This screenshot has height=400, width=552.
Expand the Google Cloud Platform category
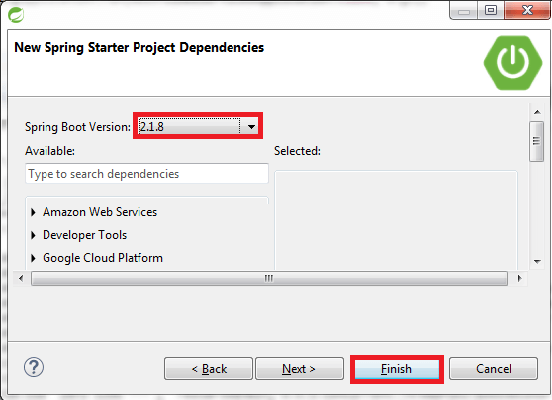coord(33,258)
